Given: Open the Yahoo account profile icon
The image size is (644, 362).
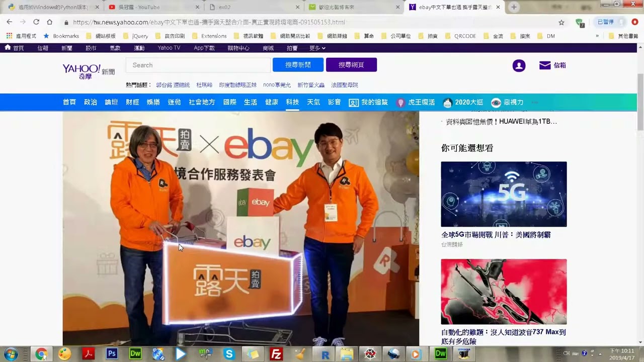Looking at the screenshot, I should (519, 65).
